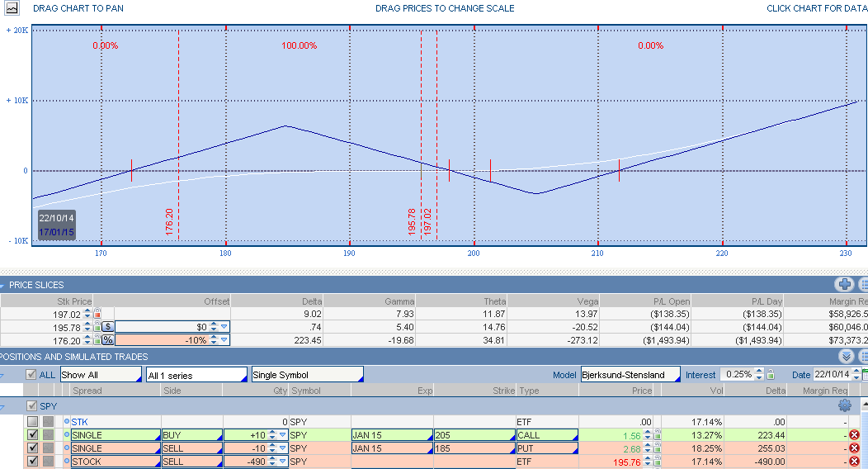Viewport: 868px width, 469px height.
Task: Toggle the interest rate lock icon
Action: pyautogui.click(x=770, y=375)
